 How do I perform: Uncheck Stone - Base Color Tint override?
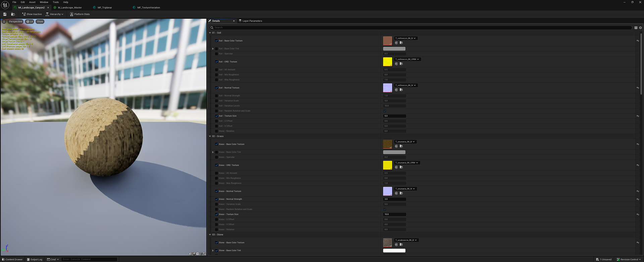click(x=216, y=250)
